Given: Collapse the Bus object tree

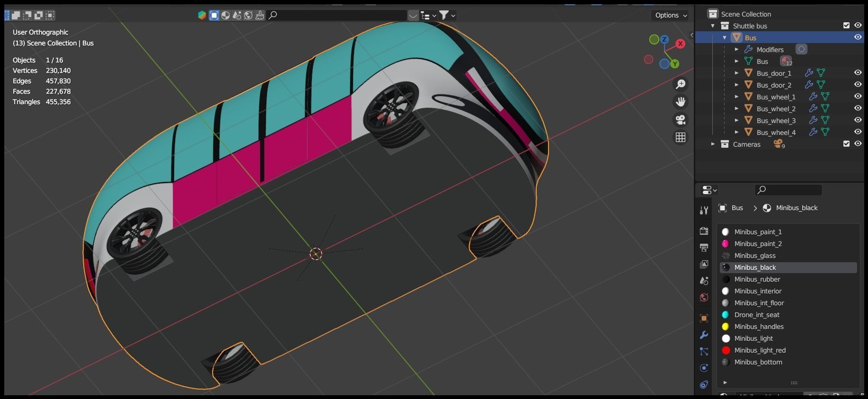Looking at the screenshot, I should pyautogui.click(x=725, y=37).
